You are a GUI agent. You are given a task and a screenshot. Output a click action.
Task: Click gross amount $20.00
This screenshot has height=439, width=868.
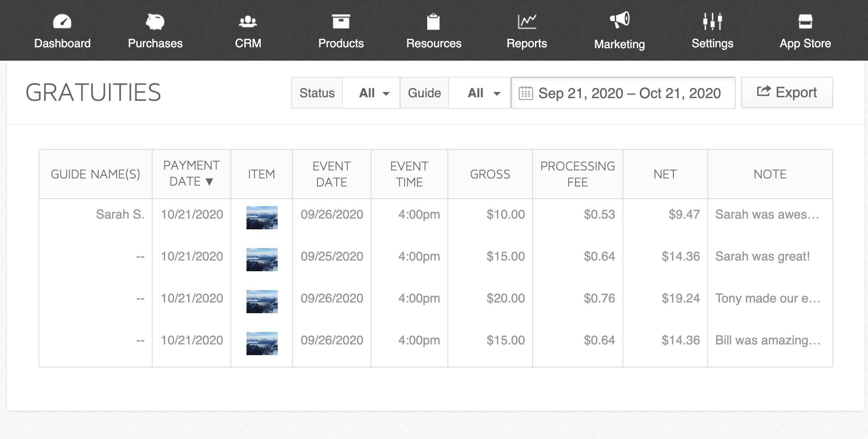coord(506,298)
